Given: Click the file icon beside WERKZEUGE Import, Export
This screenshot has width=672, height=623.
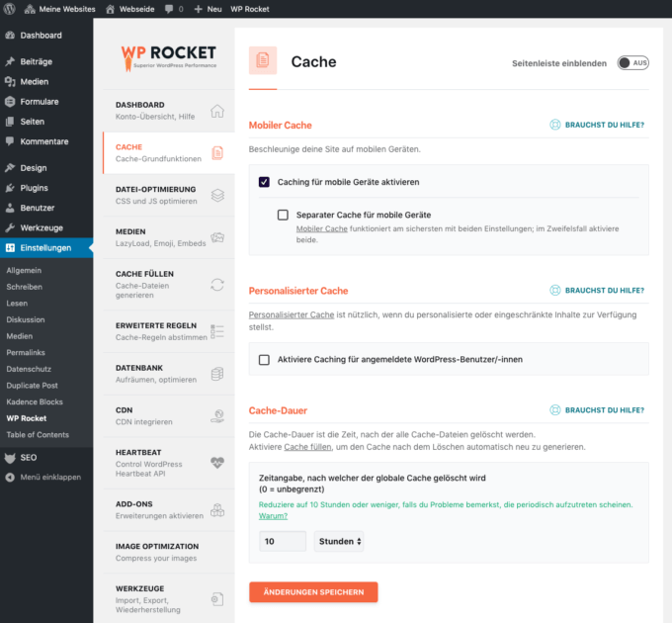Looking at the screenshot, I should [217, 599].
